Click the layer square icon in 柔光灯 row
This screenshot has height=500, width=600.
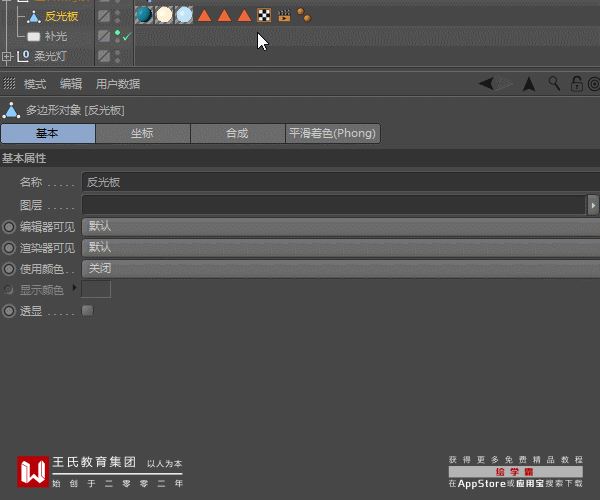pos(104,56)
